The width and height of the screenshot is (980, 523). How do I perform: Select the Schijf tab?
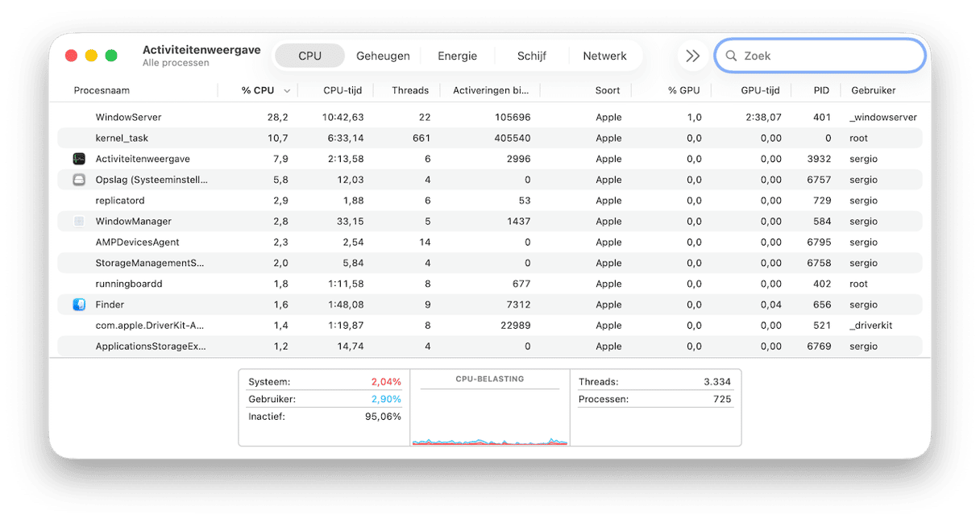(x=531, y=56)
